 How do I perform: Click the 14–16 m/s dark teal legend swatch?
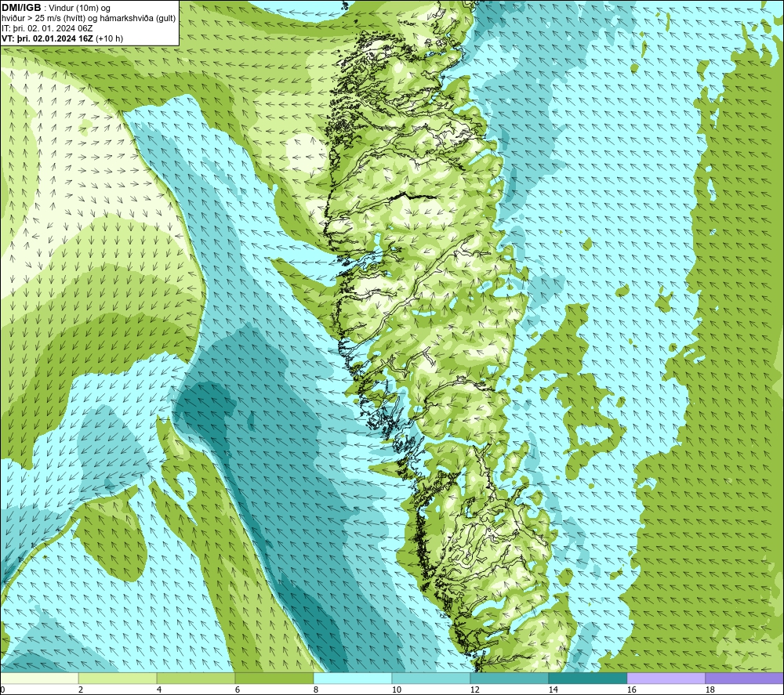[587, 679]
